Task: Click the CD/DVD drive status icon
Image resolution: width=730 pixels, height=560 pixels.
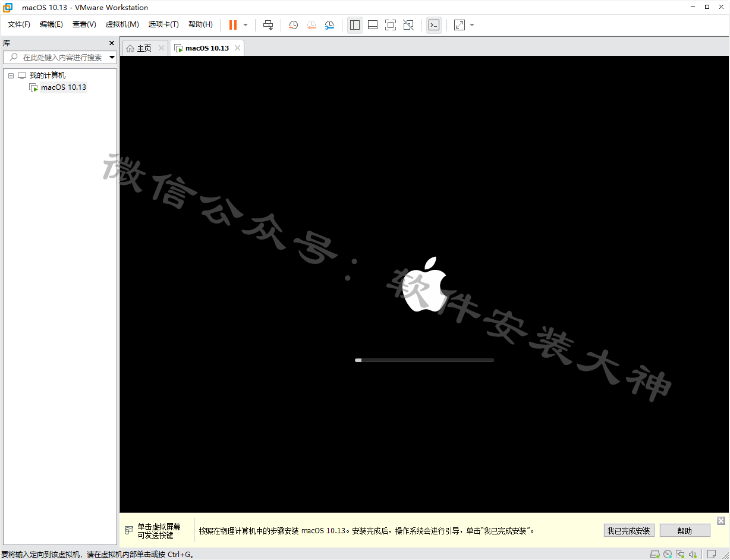Action: (x=668, y=554)
